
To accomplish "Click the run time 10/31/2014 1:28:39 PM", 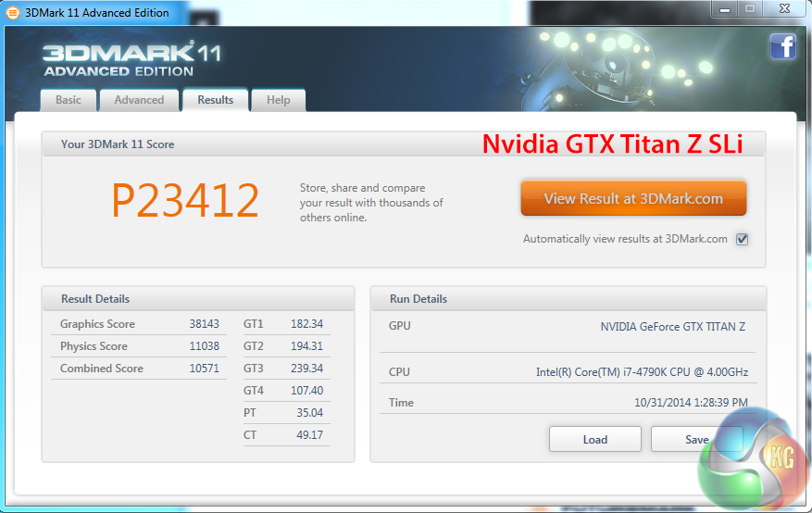I will pyautogui.click(x=691, y=403).
